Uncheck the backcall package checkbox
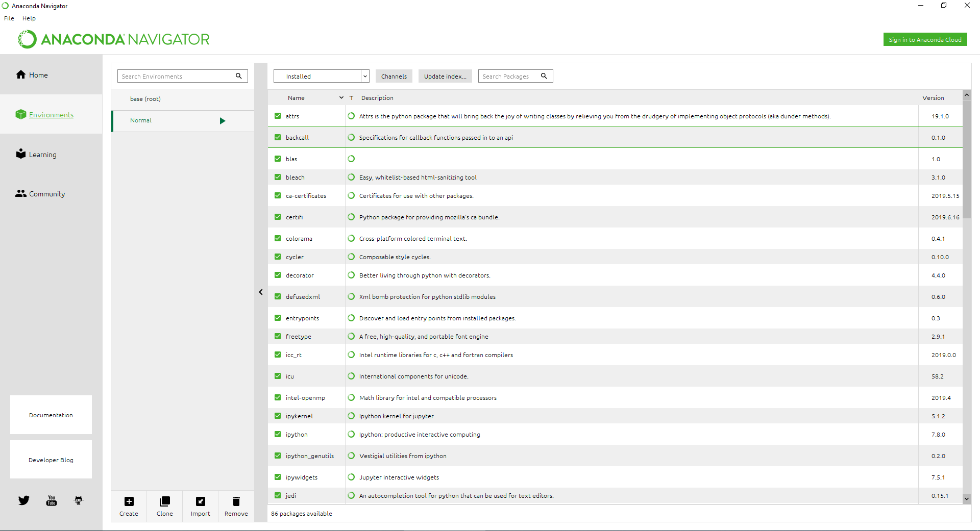The width and height of the screenshot is (980, 531). coord(278,137)
